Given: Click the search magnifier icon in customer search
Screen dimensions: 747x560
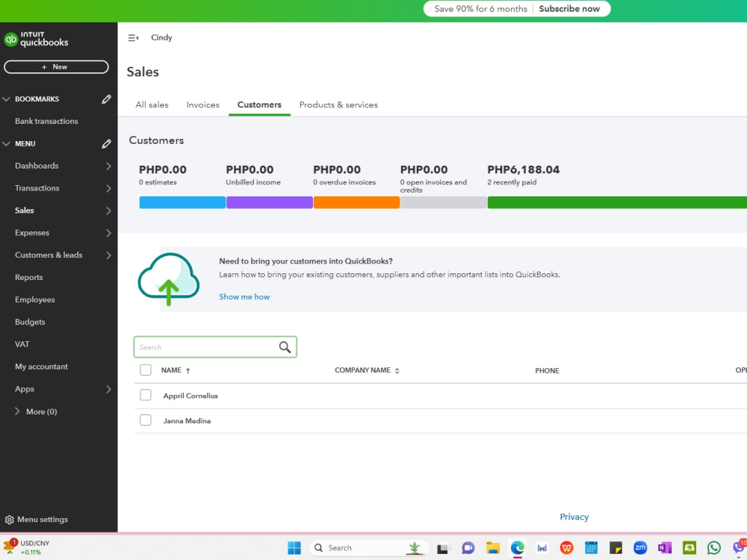Looking at the screenshot, I should [285, 347].
